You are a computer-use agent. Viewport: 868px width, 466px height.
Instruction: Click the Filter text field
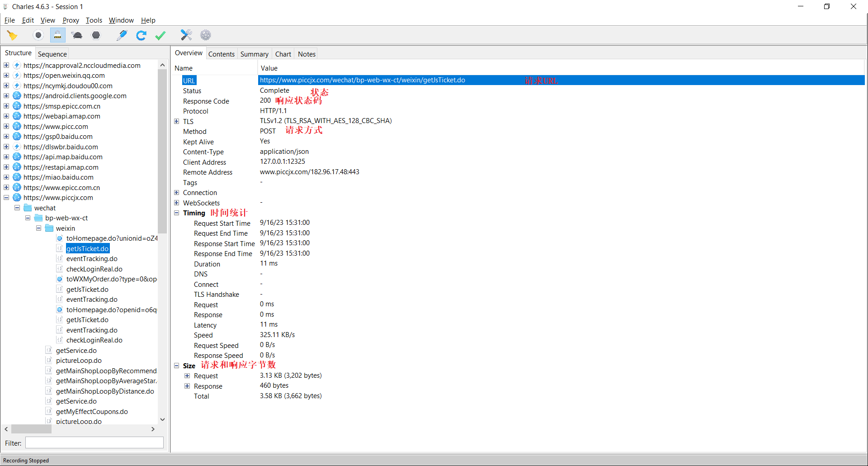tap(94, 443)
